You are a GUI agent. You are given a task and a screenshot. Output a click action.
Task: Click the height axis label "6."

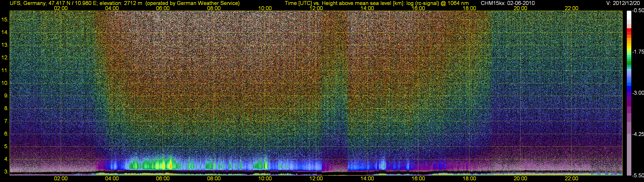coord(6,134)
